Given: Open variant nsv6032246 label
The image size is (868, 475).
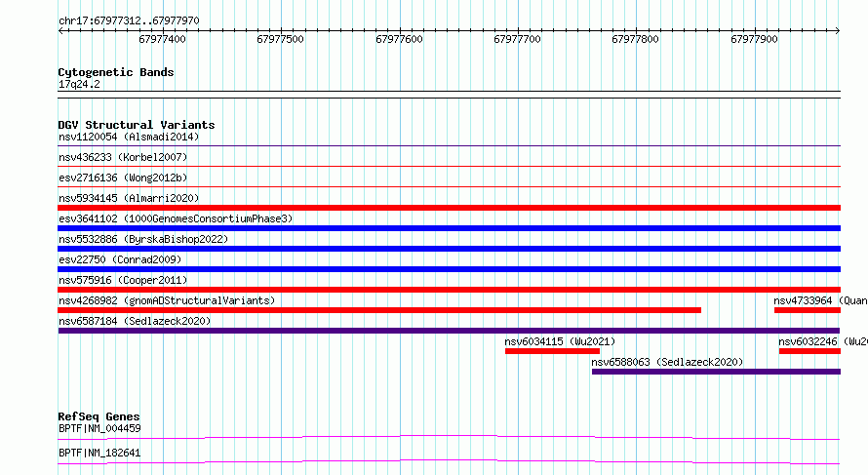Looking at the screenshot, I should (823, 341).
